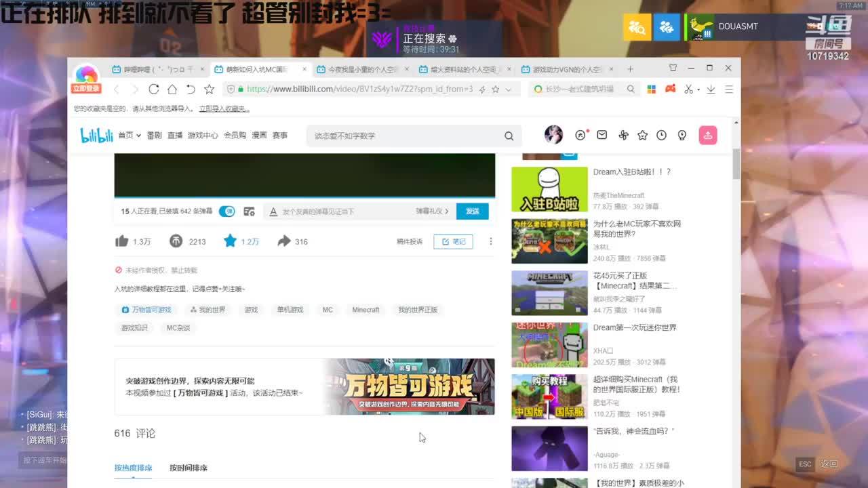Image resolution: width=868 pixels, height=488 pixels.
Task: Open bilibili messages envelope icon
Action: 601,136
